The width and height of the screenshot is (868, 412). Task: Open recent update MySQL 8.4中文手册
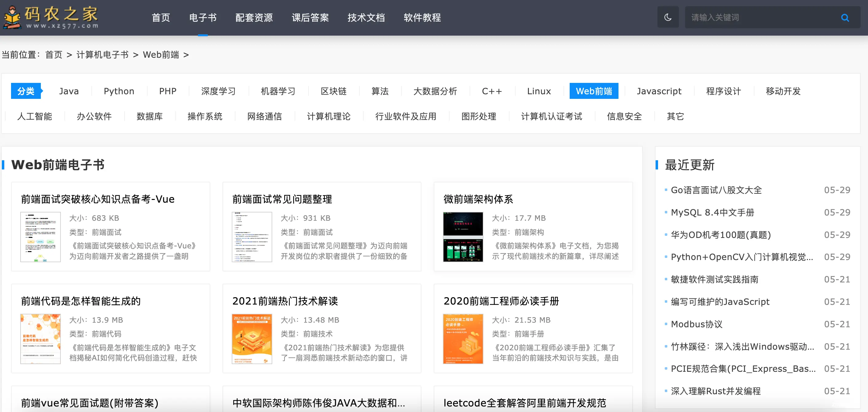(x=712, y=212)
